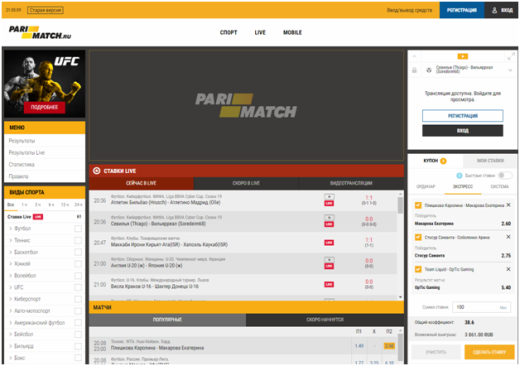Select the ОРДИНАР bet type tab
520x366 pixels.
tap(426, 186)
